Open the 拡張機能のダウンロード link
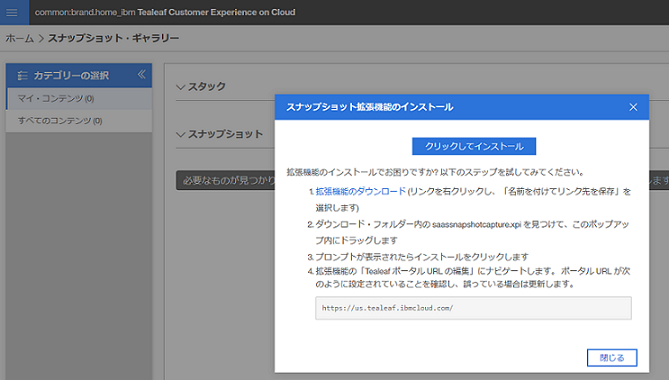Screen dimensions: 669x380 tap(361, 191)
